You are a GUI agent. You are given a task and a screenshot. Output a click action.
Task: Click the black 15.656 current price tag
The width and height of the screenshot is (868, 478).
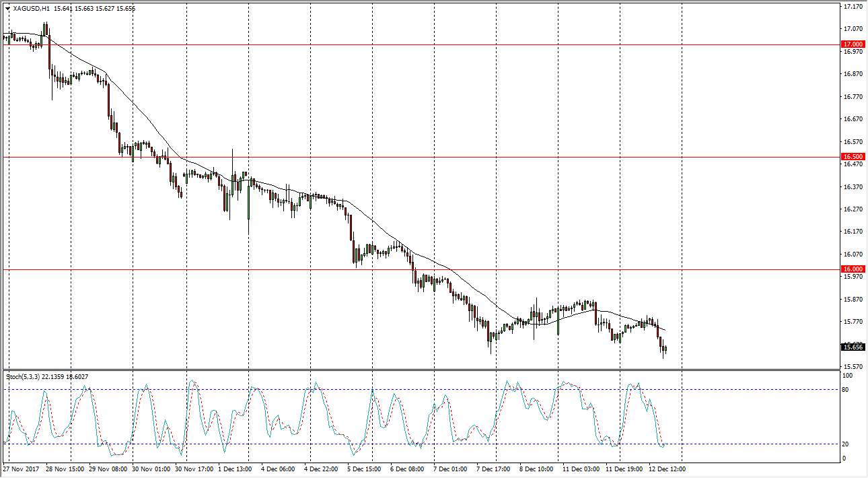pos(853,347)
